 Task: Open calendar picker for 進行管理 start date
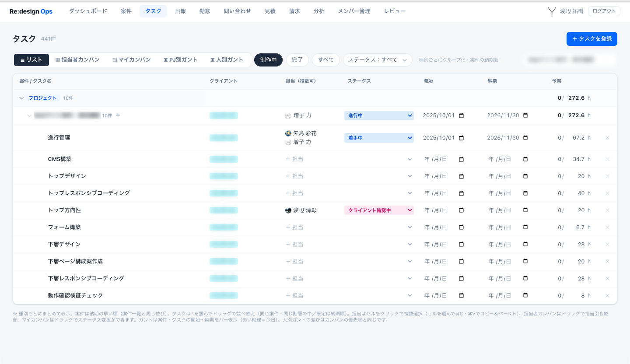point(461,138)
